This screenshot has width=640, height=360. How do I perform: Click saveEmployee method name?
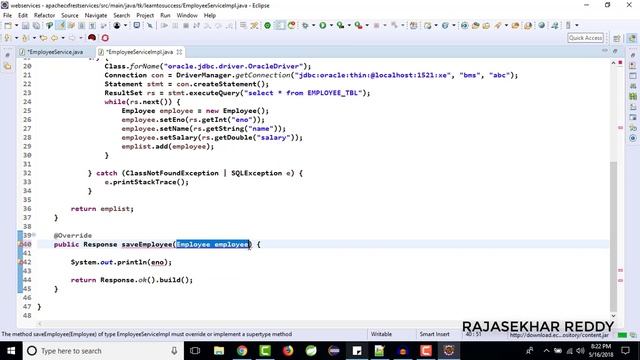(x=147, y=244)
